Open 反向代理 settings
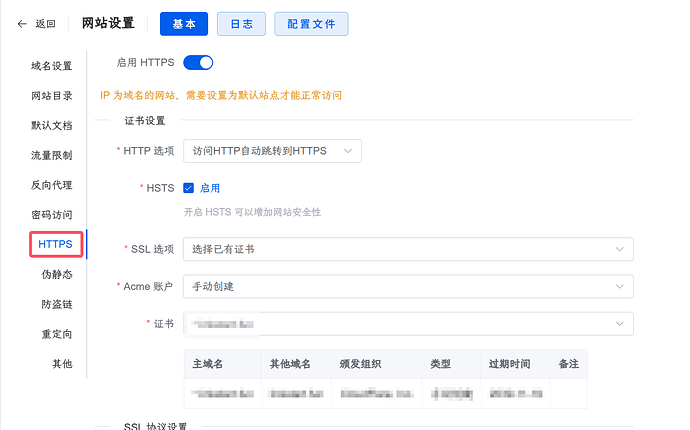The height and width of the screenshot is (430, 690). [51, 185]
